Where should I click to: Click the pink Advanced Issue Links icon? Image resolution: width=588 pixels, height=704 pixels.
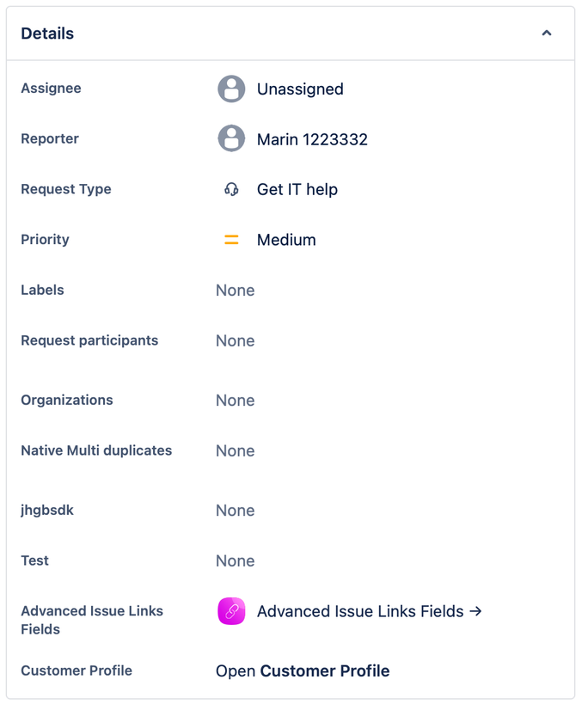click(231, 611)
